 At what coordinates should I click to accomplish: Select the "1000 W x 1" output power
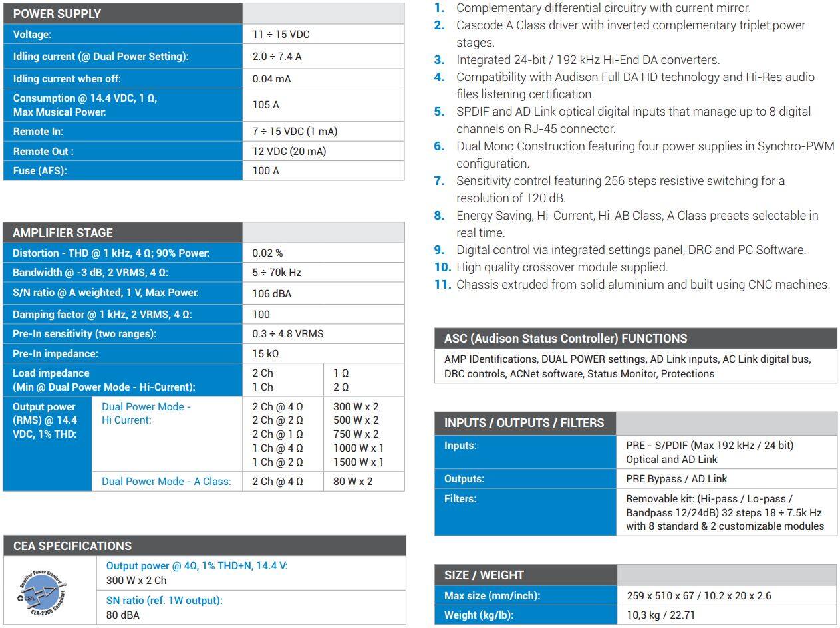[x=358, y=448]
